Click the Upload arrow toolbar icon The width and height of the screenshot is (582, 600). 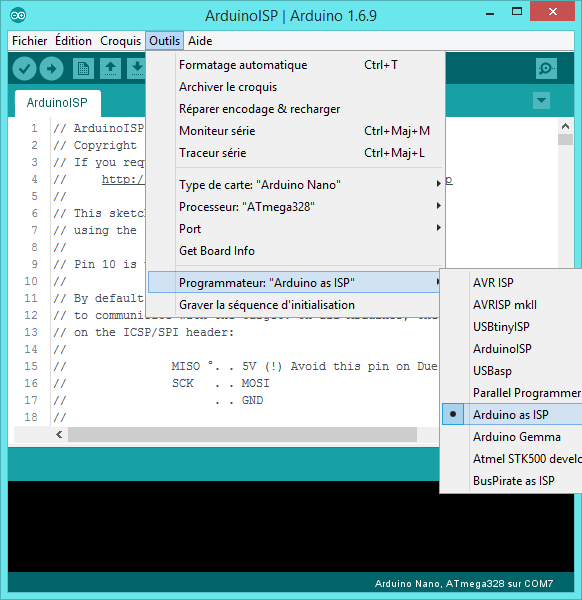pyautogui.click(x=52, y=69)
